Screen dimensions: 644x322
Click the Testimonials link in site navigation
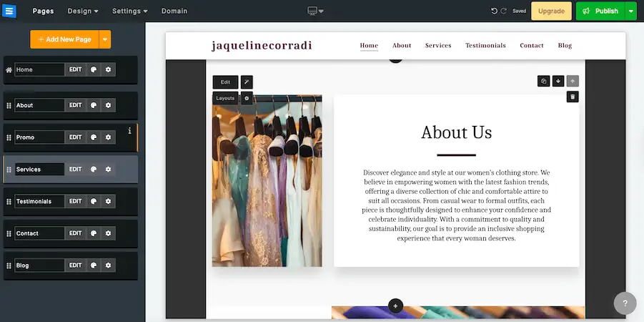pos(485,46)
